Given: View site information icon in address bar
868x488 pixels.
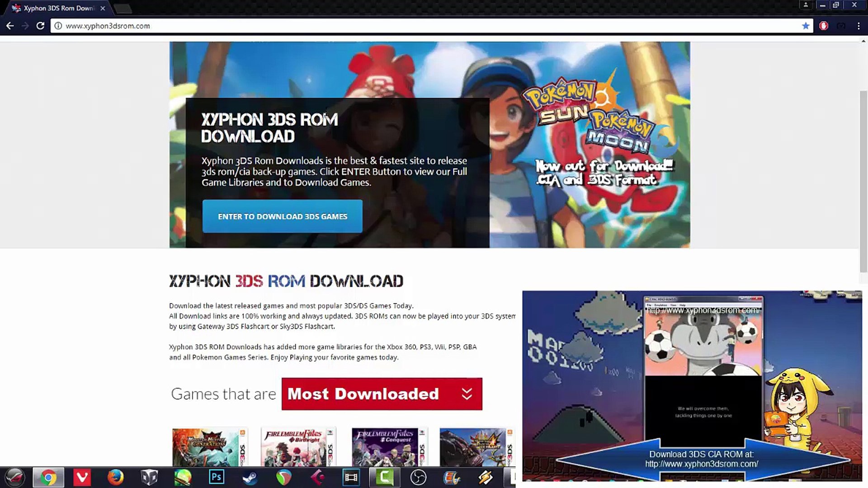Looking at the screenshot, I should pos(58,26).
